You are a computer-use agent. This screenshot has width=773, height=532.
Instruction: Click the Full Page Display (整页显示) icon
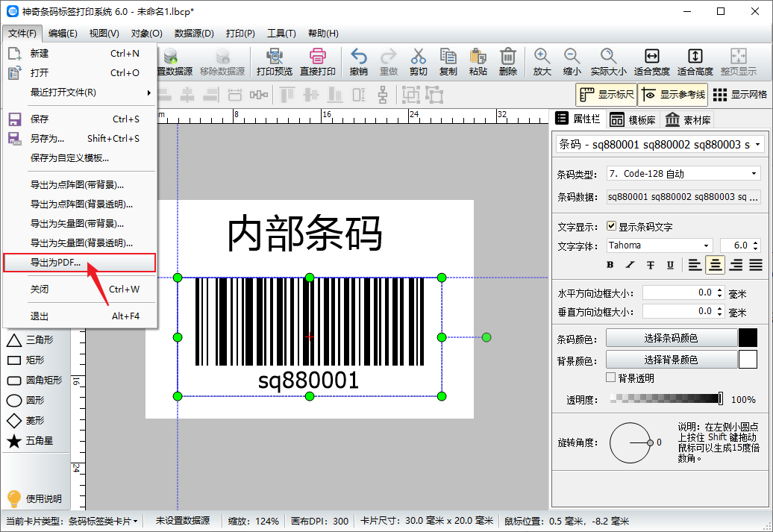click(738, 62)
